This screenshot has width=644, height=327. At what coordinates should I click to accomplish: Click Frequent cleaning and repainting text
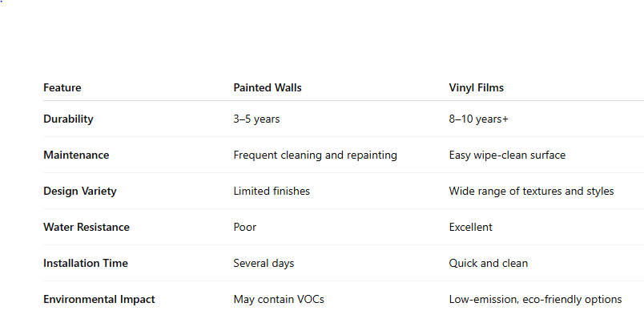click(315, 155)
